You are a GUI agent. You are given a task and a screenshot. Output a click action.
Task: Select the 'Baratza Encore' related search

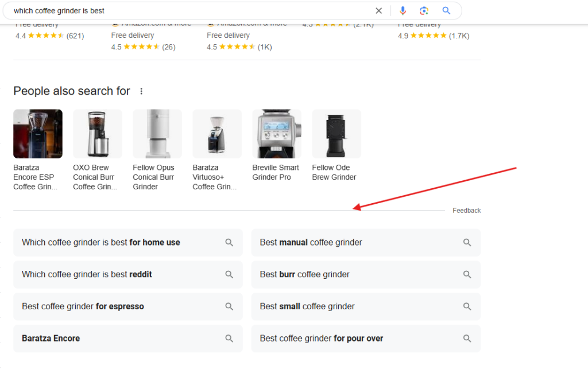tap(128, 339)
